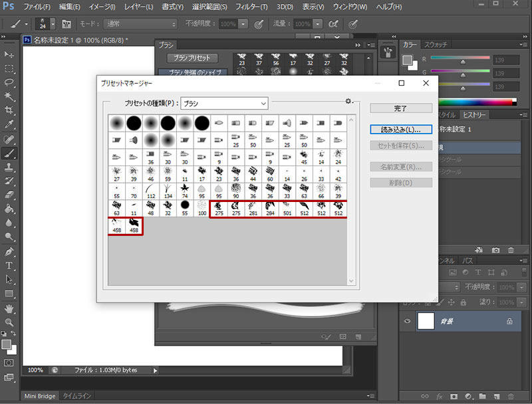Open the 流量 flow dropdown arrow
Viewport: 532px width, 404px height.
(x=317, y=24)
